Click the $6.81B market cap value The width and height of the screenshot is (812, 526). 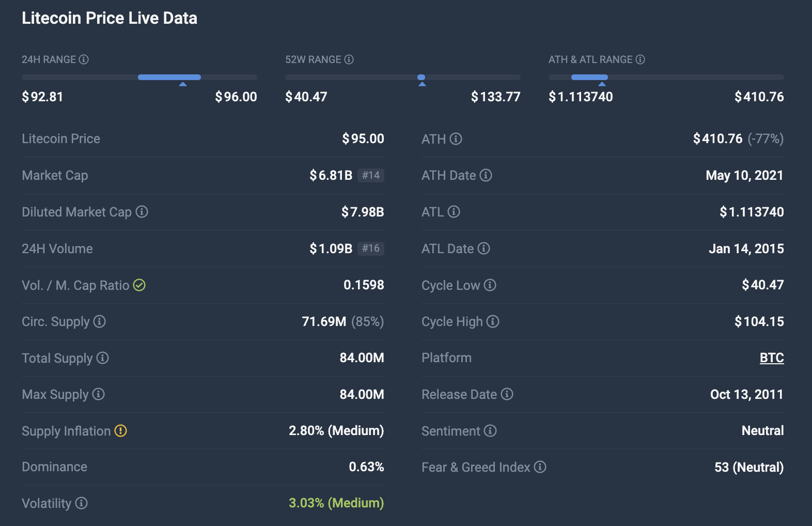point(331,175)
